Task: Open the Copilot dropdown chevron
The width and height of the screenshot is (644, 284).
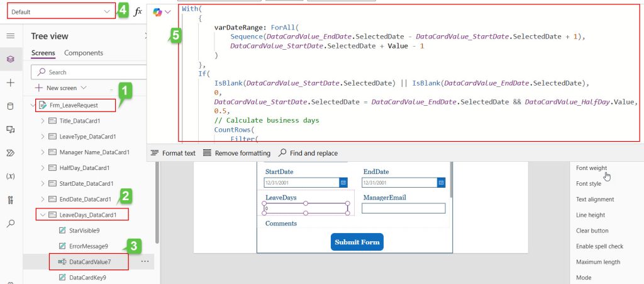Action: 167,13
